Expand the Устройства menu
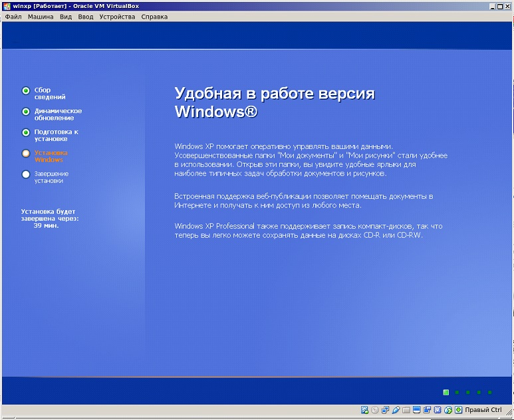 tap(117, 17)
